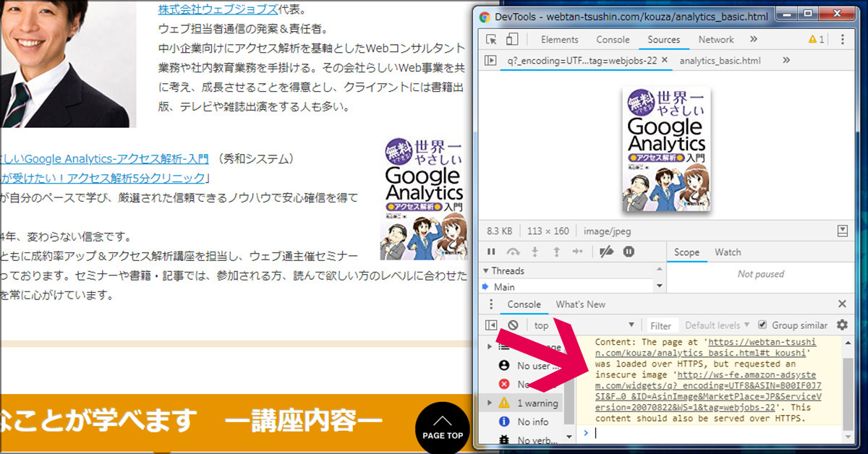Toggle deactivate breakpoints icon
Viewport: 868px width, 454px height.
608,252
